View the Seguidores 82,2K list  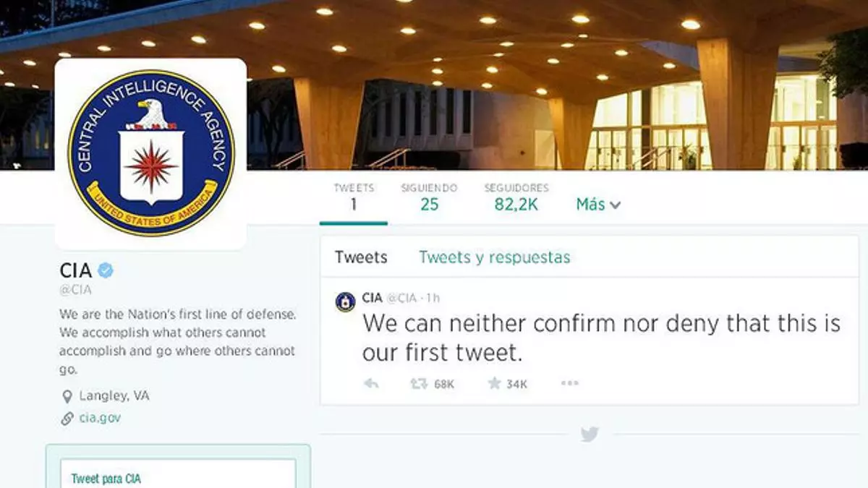point(516,197)
